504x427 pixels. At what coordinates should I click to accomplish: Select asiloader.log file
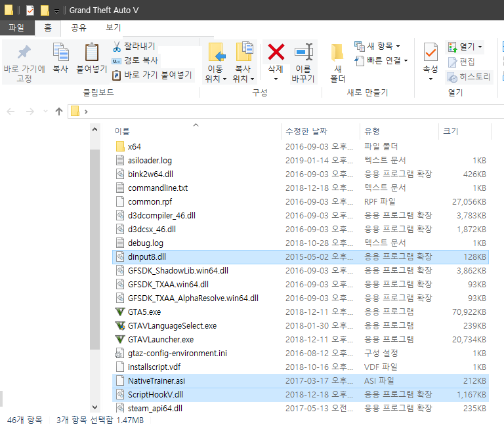click(x=300, y=160)
